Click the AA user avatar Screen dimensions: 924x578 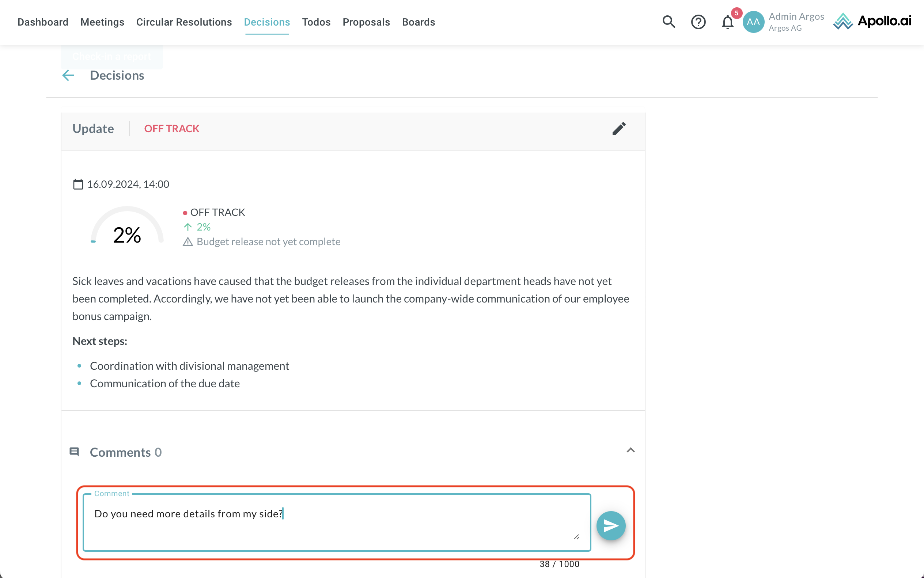(x=753, y=22)
